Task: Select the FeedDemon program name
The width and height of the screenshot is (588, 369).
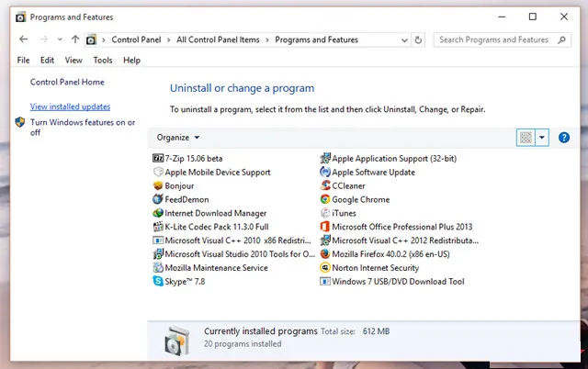Action: tap(187, 199)
